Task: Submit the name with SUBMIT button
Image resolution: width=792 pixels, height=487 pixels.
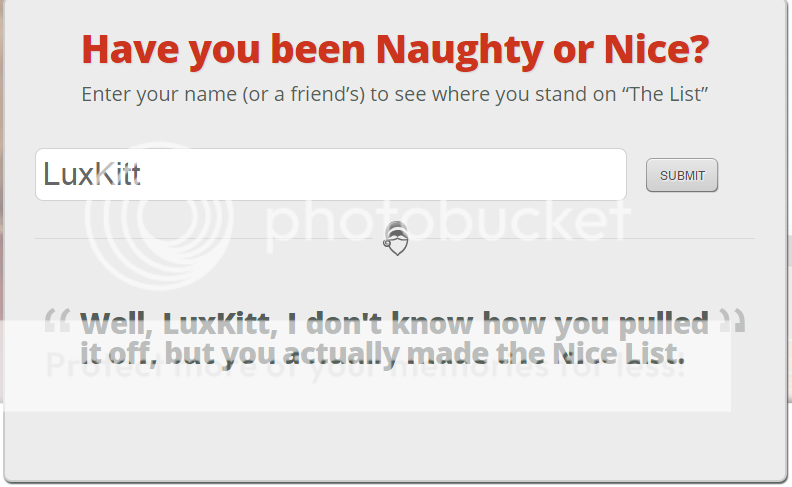Action: [x=682, y=175]
